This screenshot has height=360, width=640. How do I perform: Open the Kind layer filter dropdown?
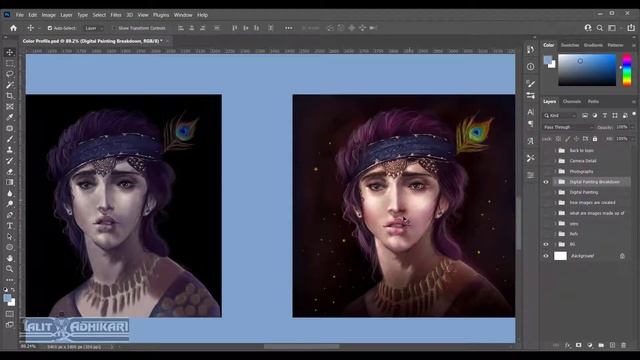click(x=560, y=116)
